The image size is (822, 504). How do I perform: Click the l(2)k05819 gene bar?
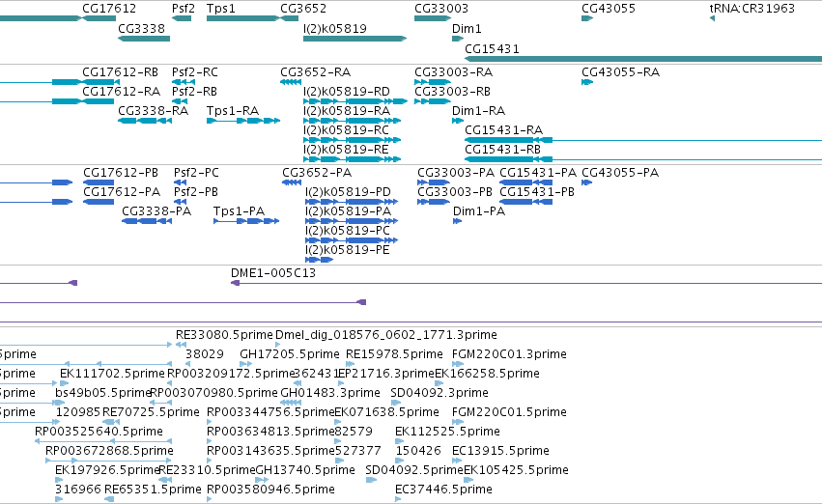(354, 39)
